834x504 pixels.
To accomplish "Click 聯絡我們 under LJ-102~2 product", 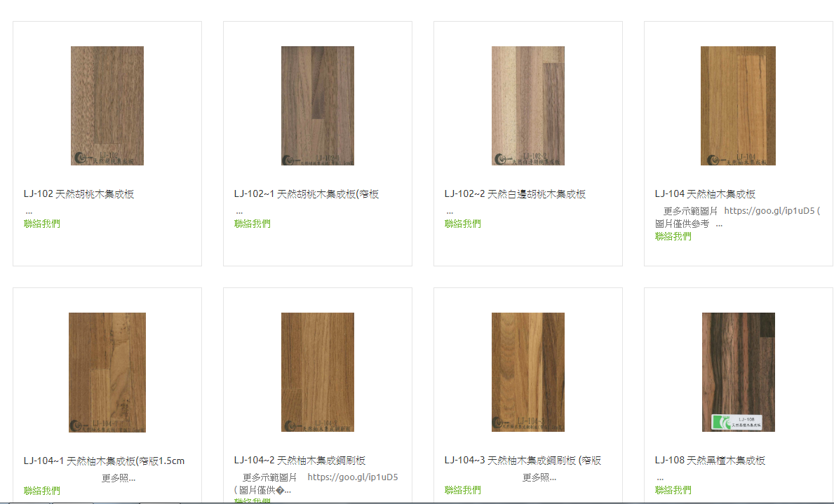I will pyautogui.click(x=463, y=224).
